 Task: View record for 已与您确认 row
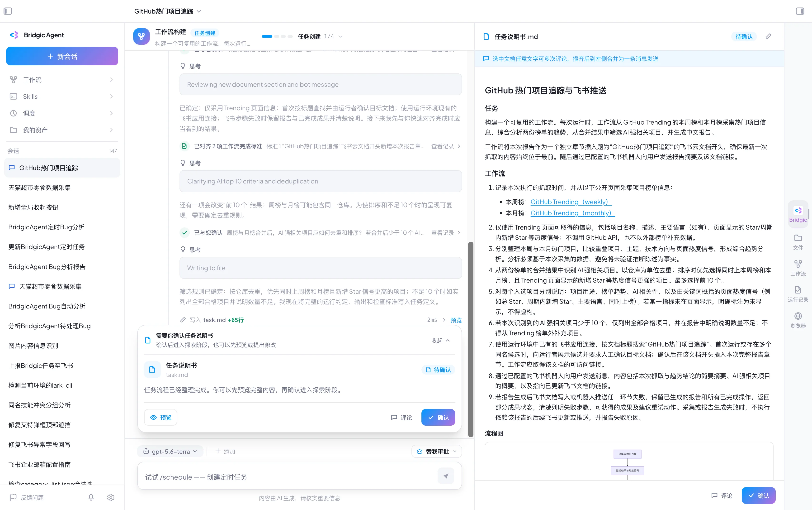point(445,233)
